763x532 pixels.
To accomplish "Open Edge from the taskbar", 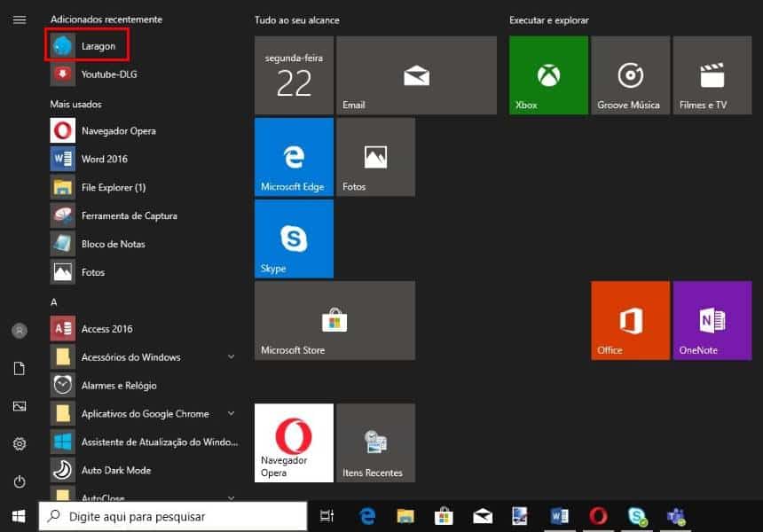I will [x=367, y=516].
